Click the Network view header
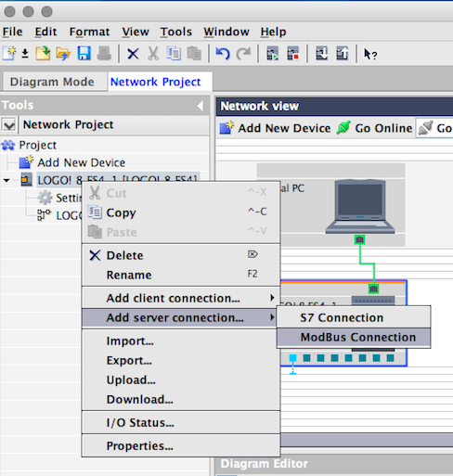 [334, 106]
